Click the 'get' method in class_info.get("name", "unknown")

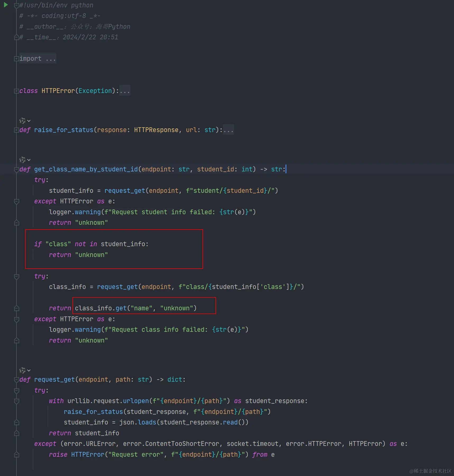point(121,308)
